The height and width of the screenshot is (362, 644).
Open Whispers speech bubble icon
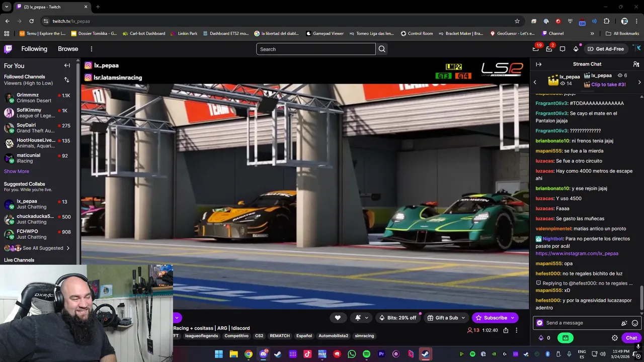562,49
